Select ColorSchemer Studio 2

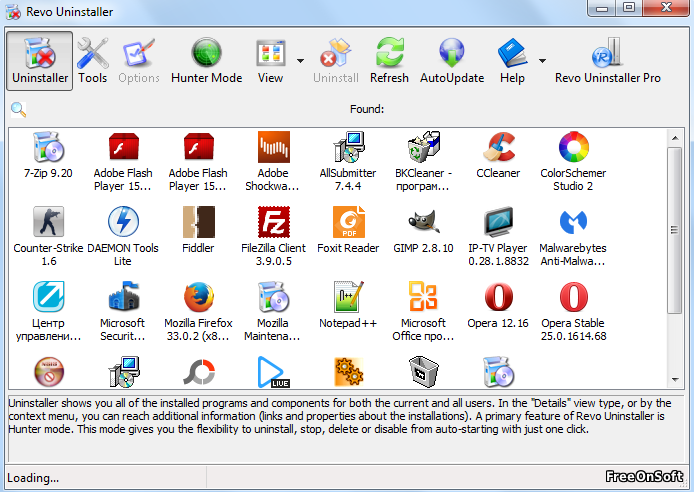pos(573,162)
